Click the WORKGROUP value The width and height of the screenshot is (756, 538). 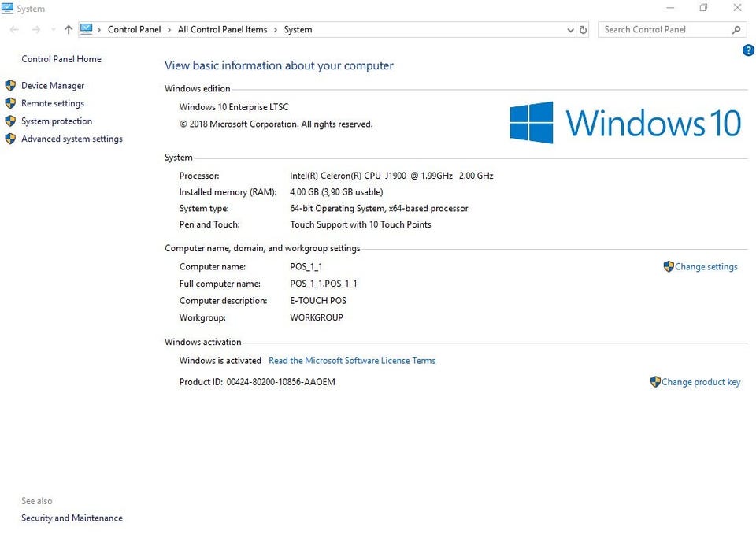[317, 317]
